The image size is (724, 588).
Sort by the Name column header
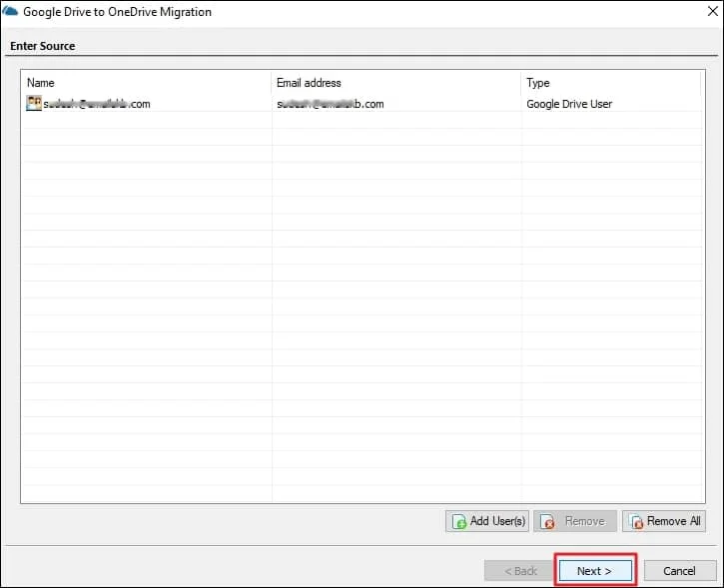pos(147,83)
